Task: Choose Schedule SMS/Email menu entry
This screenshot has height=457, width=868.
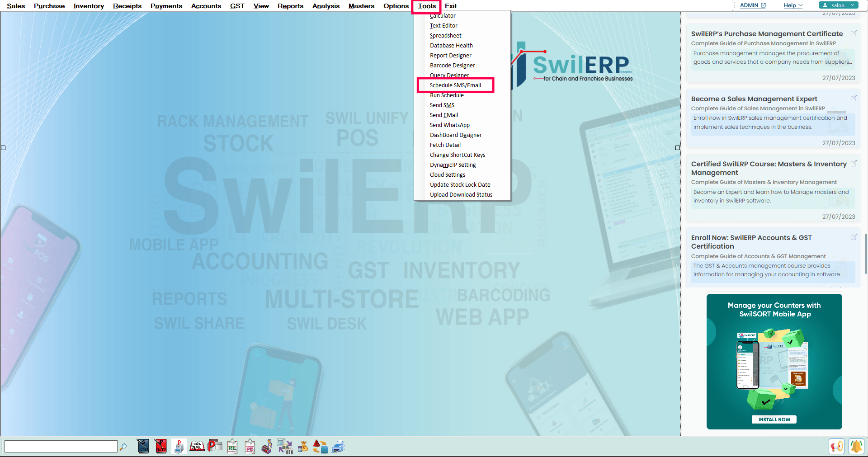Action: [x=462, y=85]
